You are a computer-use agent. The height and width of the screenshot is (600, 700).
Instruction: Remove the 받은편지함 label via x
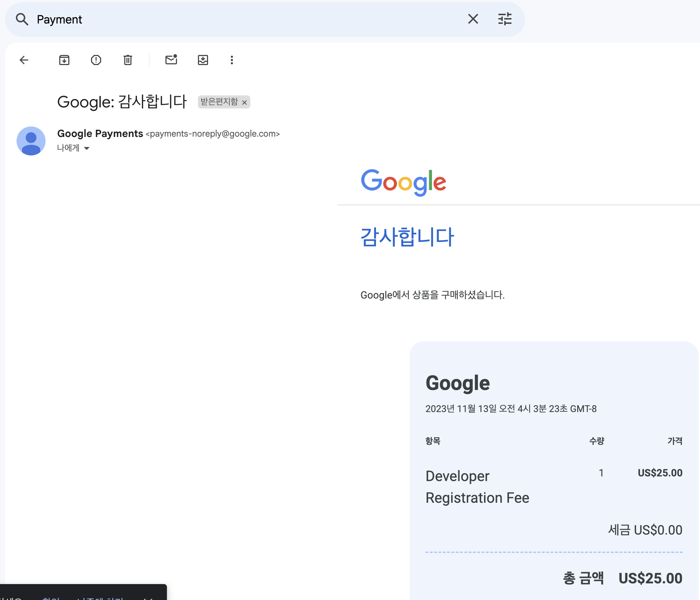245,102
